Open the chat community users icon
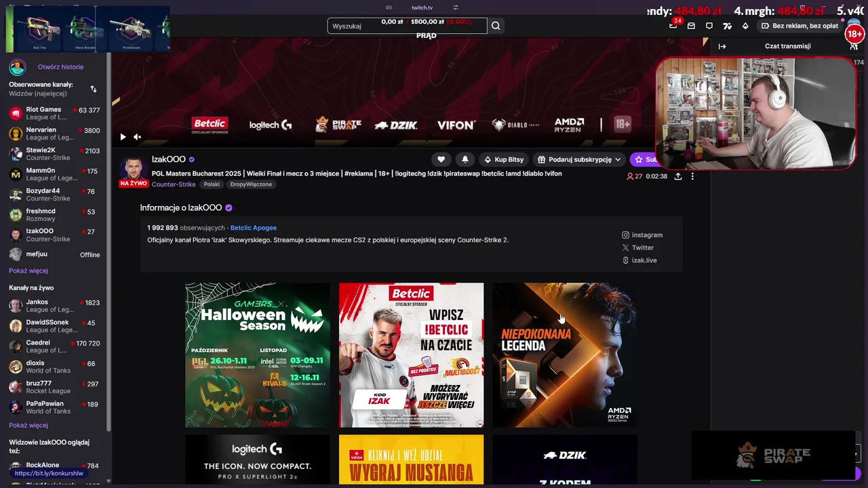This screenshot has width=868, height=488. point(854,46)
